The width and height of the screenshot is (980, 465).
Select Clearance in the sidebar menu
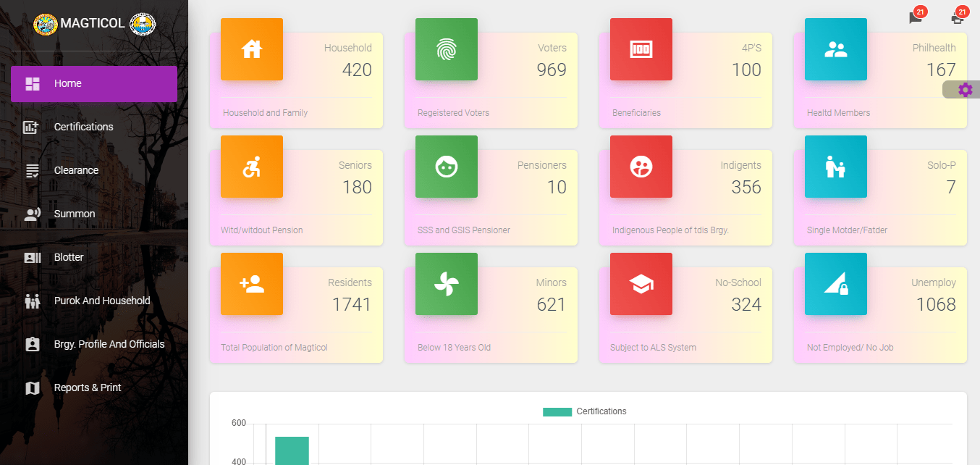pos(76,171)
